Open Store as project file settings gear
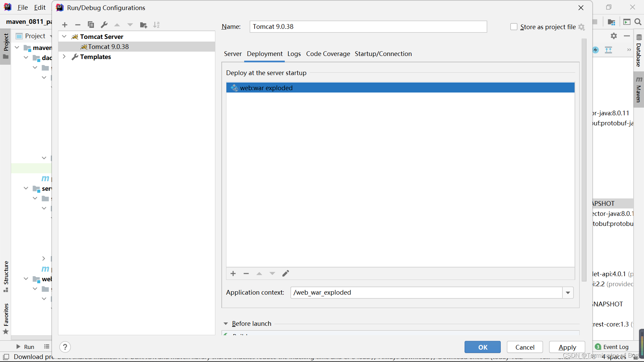Image resolution: width=644 pixels, height=362 pixels. click(x=582, y=27)
